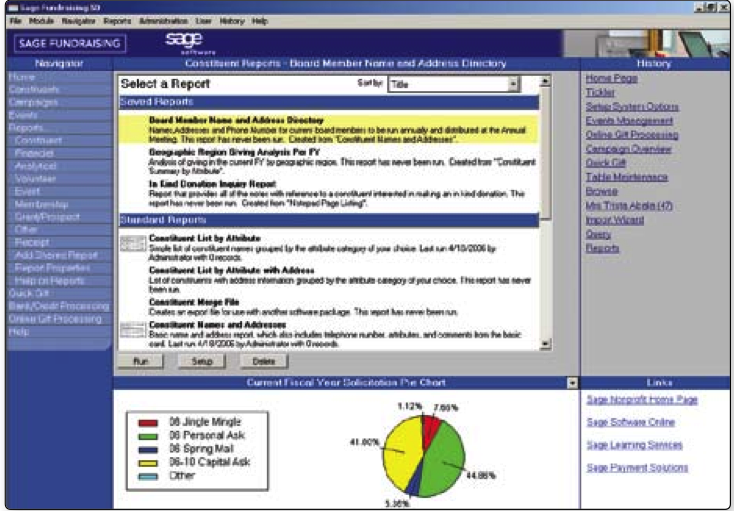Image resolution: width=734 pixels, height=511 pixels.
Task: Open the History menu
Action: click(x=232, y=21)
